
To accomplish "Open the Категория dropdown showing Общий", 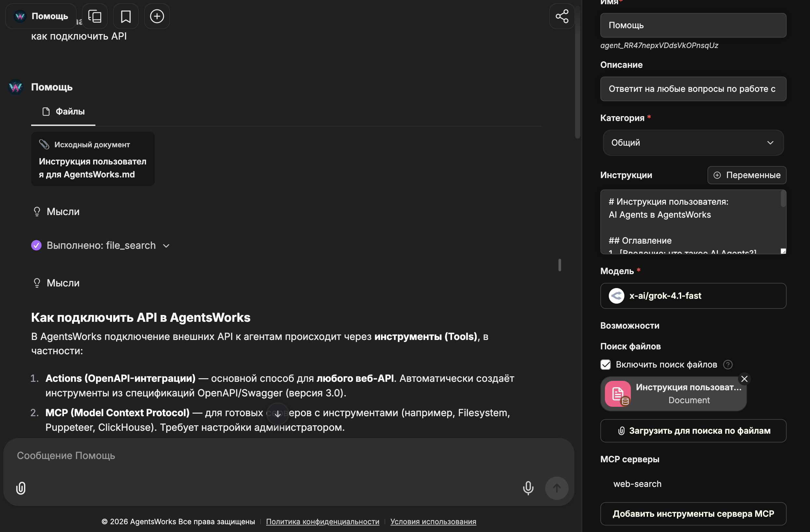I will [693, 143].
